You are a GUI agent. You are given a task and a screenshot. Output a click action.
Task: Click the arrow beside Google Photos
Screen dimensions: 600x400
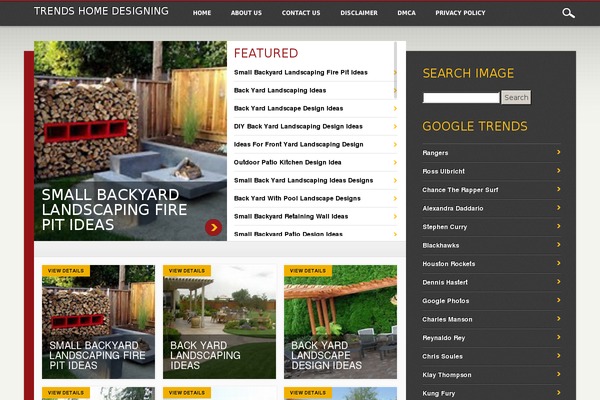559,300
